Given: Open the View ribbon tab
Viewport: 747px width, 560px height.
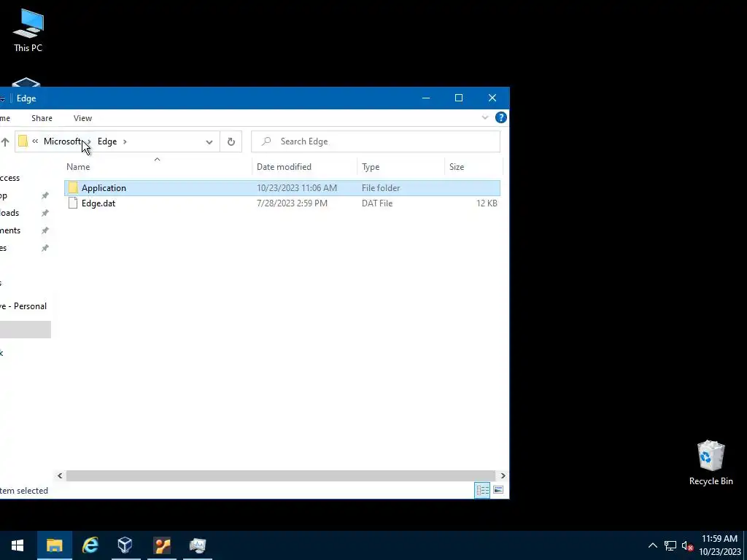Looking at the screenshot, I should (83, 118).
